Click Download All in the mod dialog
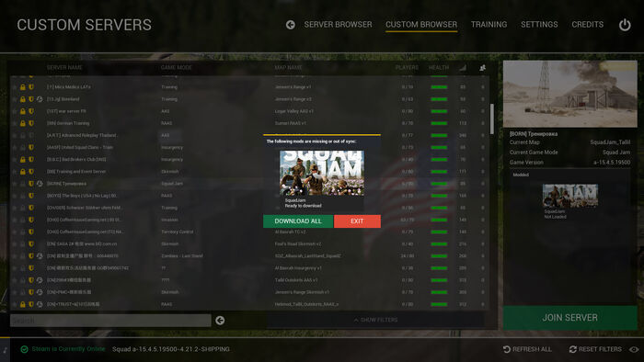Viewport: 644px width, 362px height. click(x=298, y=221)
